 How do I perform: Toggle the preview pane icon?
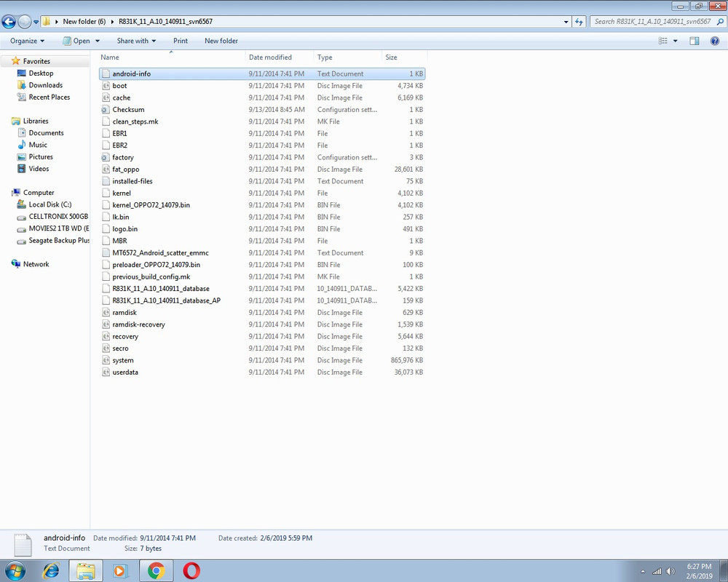coord(694,41)
